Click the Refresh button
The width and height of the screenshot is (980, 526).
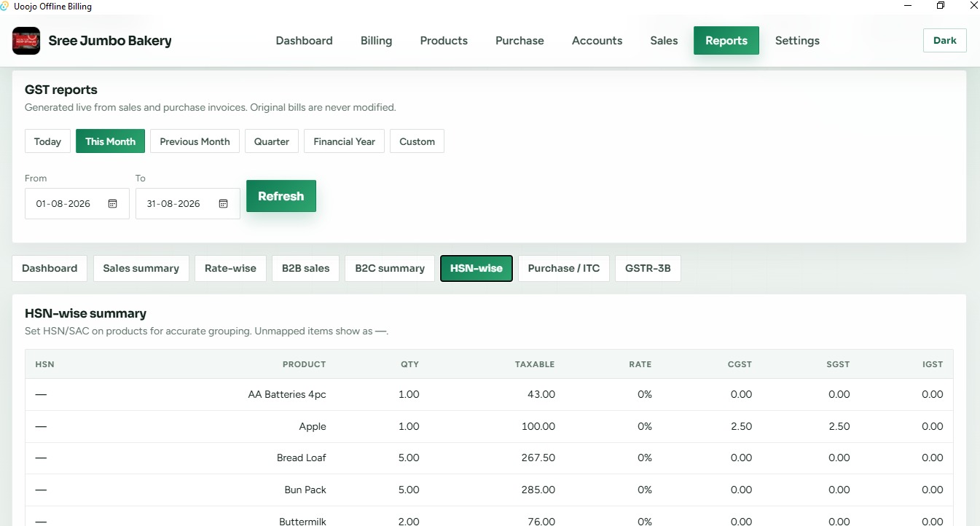pos(281,196)
